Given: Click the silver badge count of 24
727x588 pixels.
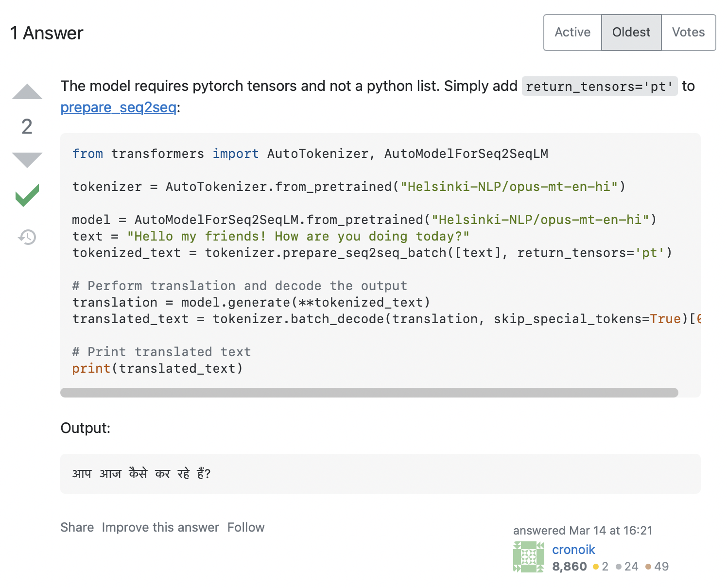Looking at the screenshot, I should [x=632, y=566].
